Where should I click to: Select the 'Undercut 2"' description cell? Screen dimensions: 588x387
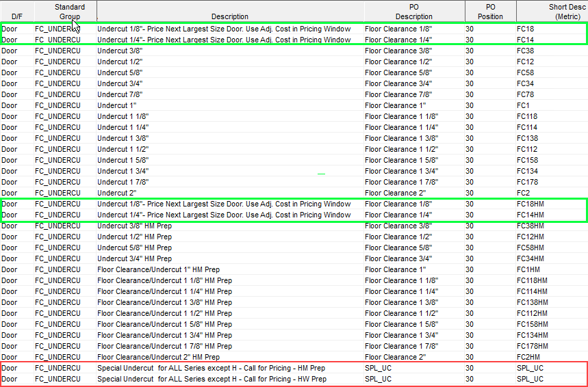click(x=230, y=193)
